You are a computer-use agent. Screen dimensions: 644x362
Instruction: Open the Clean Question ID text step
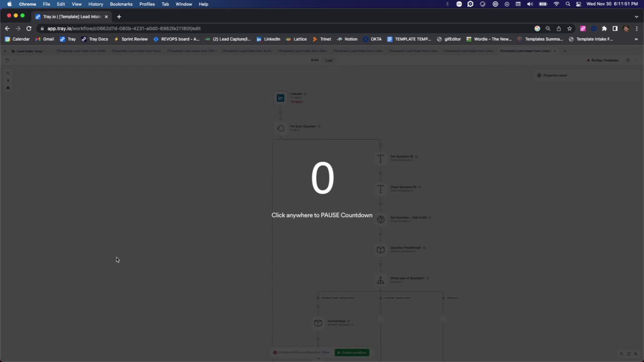click(x=380, y=189)
